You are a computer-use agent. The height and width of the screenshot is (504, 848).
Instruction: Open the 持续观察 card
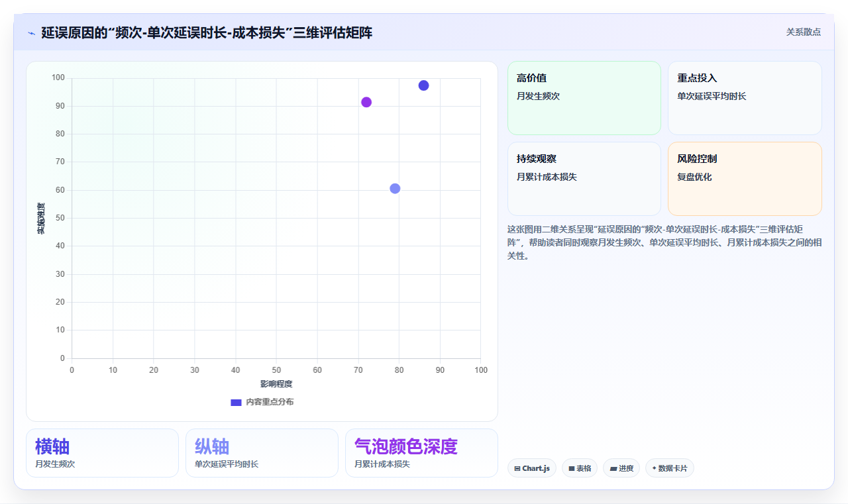tap(584, 179)
